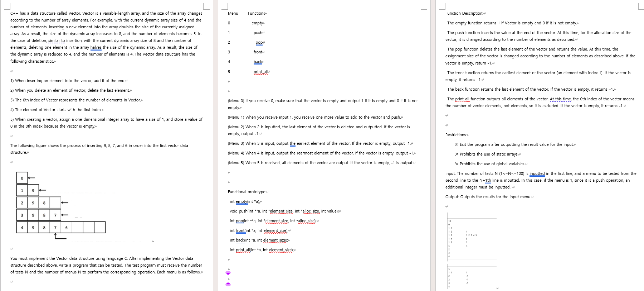Click the '(Menu 3) When 3 is input' line

click(x=319, y=143)
